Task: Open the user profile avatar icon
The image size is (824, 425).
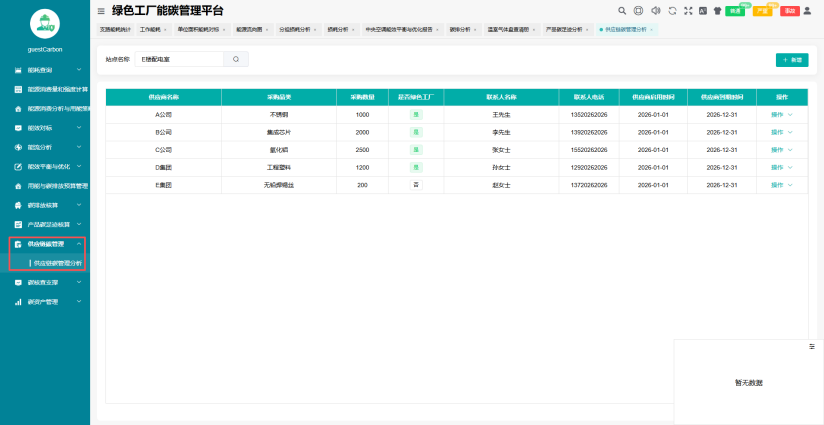Action: [807, 11]
